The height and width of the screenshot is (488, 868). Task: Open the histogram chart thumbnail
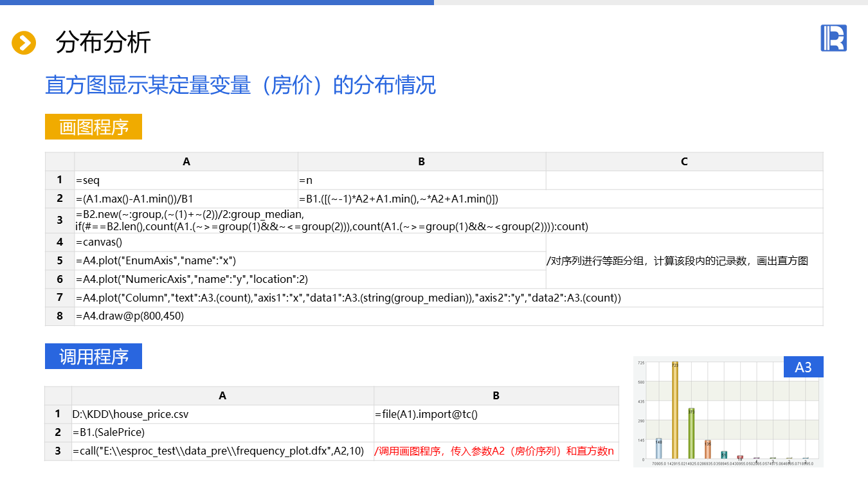[x=728, y=411]
